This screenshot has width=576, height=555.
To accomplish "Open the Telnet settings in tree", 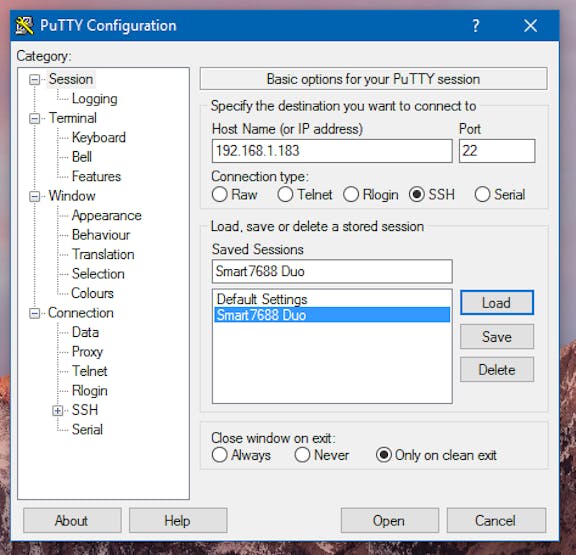I will point(90,371).
